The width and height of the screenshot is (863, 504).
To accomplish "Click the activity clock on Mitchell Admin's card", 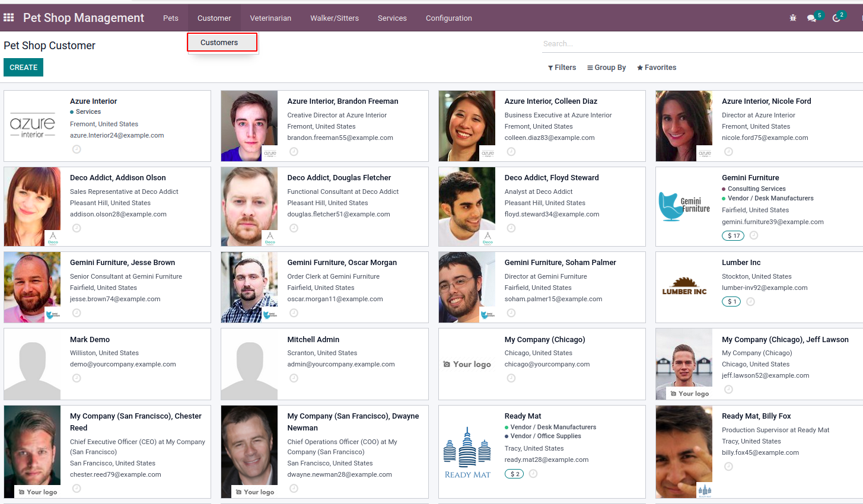I will coord(294,378).
